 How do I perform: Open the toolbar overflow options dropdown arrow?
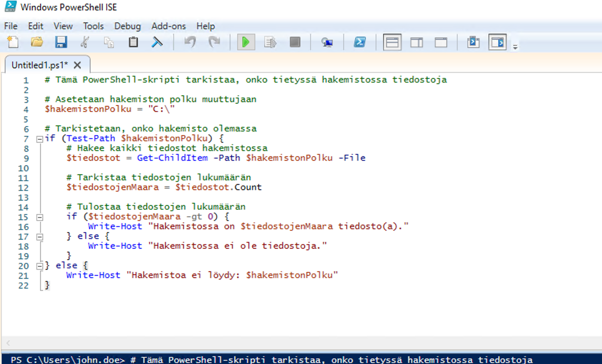[x=515, y=47]
